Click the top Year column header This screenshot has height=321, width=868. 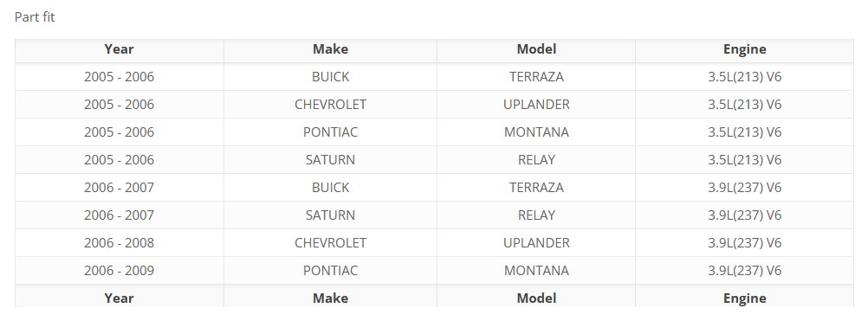click(x=119, y=49)
